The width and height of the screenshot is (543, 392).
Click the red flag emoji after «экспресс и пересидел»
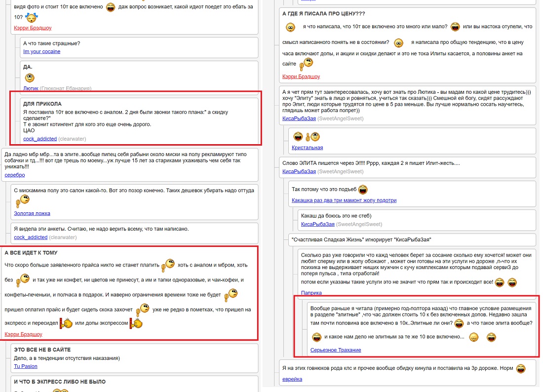click(66, 323)
